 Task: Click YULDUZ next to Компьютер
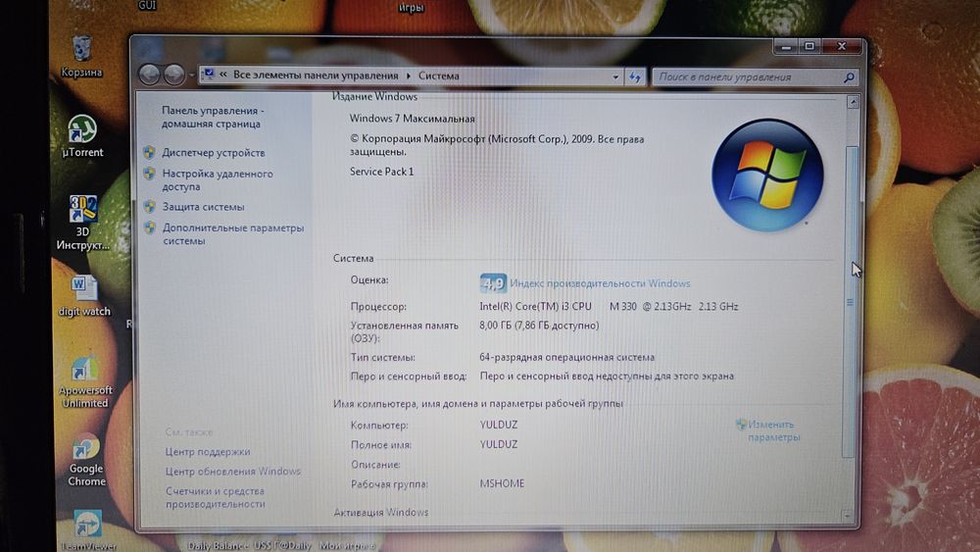[x=498, y=425]
